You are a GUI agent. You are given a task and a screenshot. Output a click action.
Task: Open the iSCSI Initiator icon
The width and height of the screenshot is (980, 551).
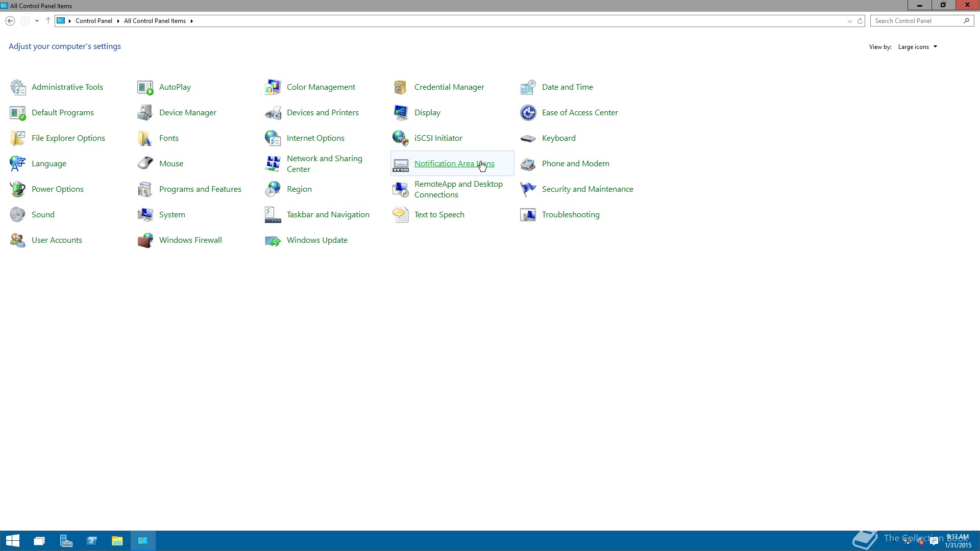[x=401, y=138]
